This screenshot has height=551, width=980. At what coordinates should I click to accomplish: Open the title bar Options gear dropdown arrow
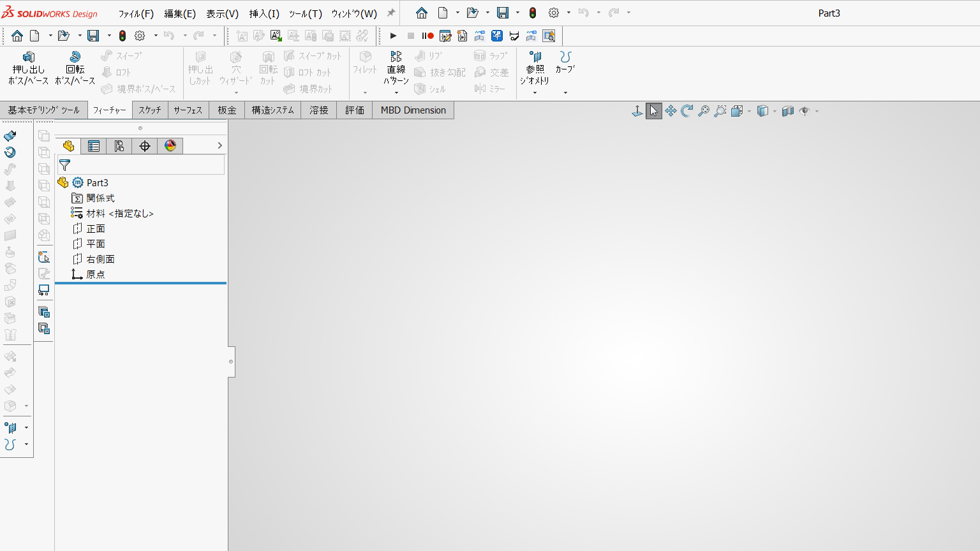(x=568, y=13)
